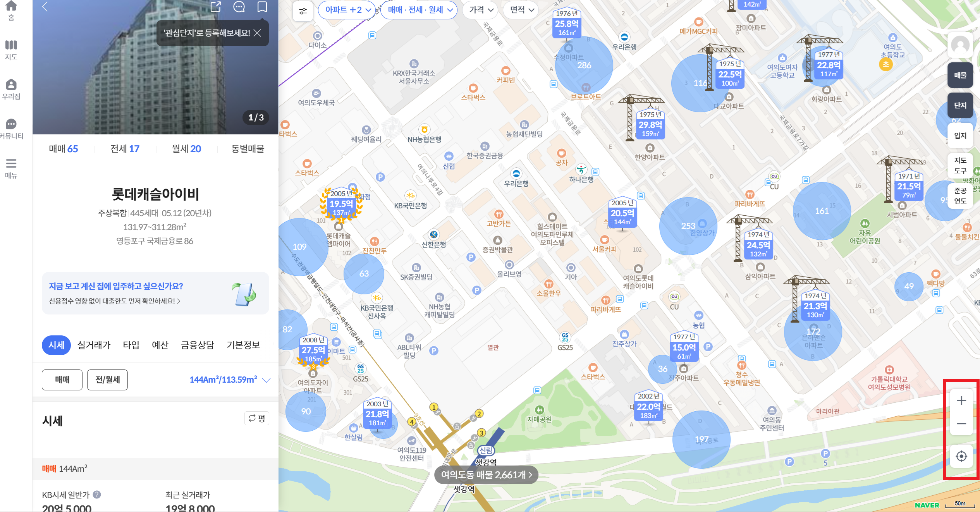Open the 여의도동 매물 2,661개 link
980x512 pixels.
486,475
